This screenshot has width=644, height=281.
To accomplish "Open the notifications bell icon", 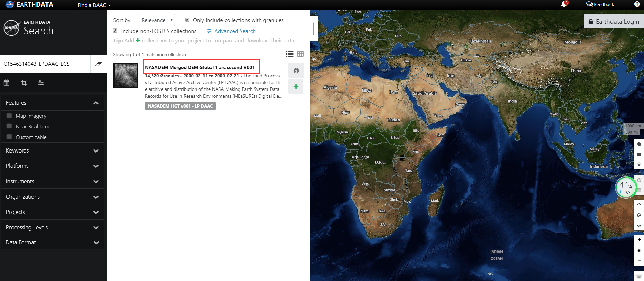I will tap(564, 4).
